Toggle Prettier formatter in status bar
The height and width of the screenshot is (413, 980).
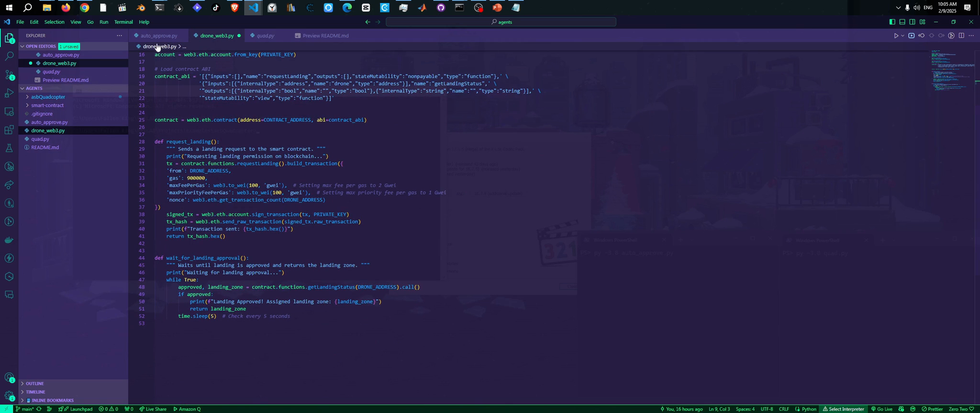click(x=932, y=409)
